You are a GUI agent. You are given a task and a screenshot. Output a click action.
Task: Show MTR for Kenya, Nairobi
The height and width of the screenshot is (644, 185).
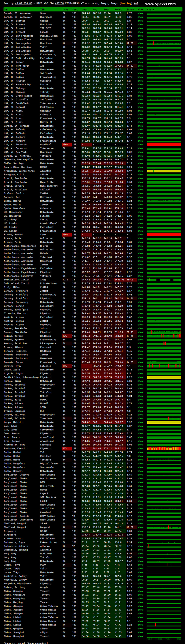[140, 422]
